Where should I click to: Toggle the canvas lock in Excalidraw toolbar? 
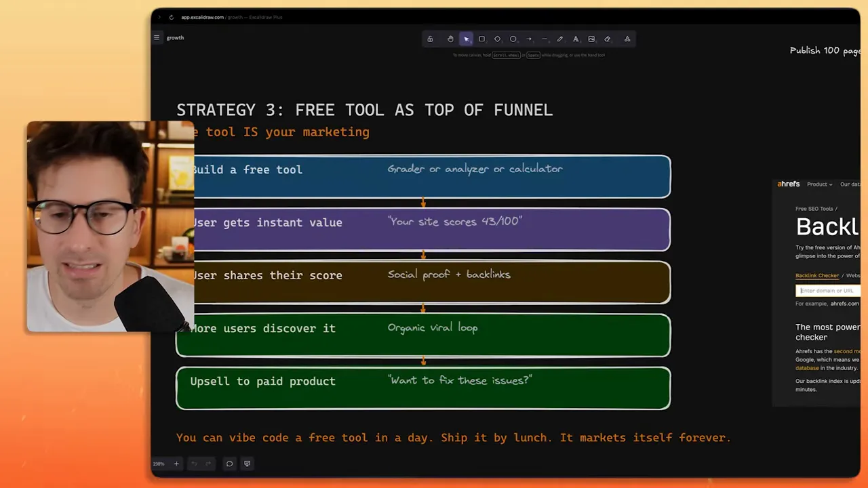pos(430,39)
